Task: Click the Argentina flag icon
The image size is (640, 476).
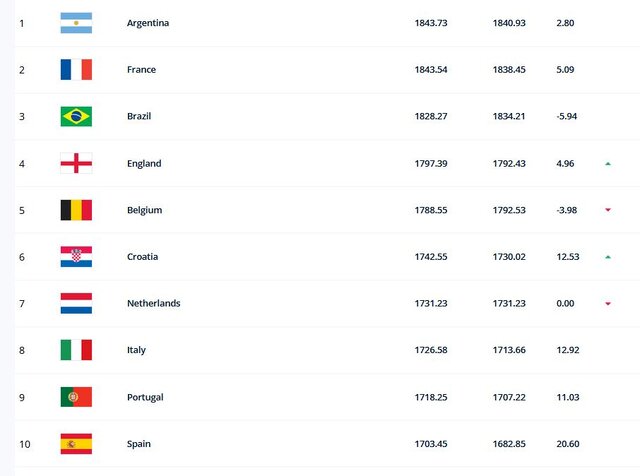Action: point(76,23)
